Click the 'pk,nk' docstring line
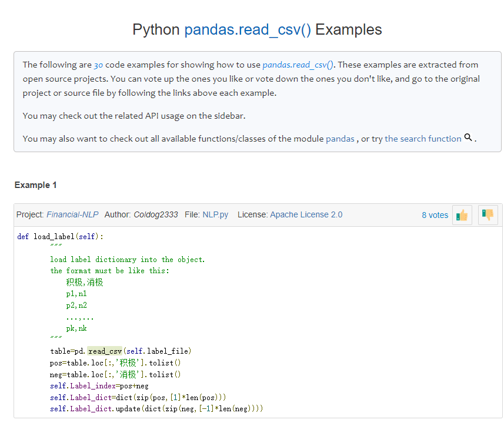Screen dimensions: 504x423 point(76,328)
